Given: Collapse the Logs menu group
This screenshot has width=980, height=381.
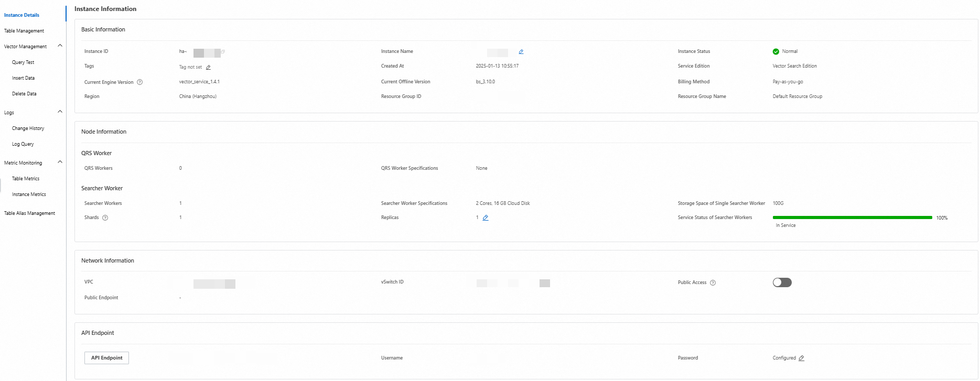Looking at the screenshot, I should (x=60, y=112).
